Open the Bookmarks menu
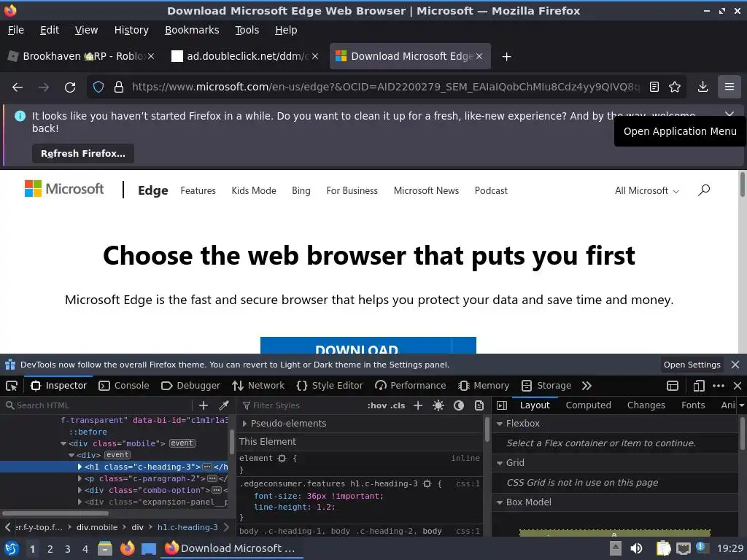The height and width of the screenshot is (560, 747). (192, 30)
